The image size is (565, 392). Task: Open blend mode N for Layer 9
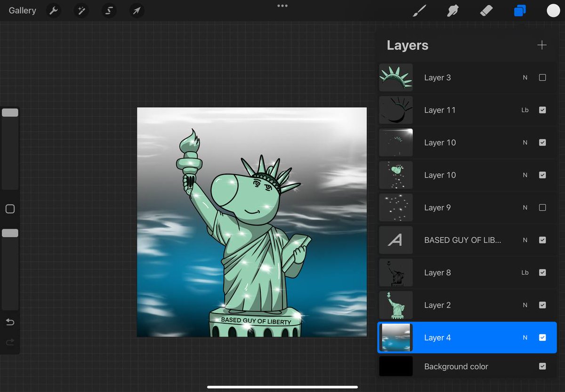525,208
